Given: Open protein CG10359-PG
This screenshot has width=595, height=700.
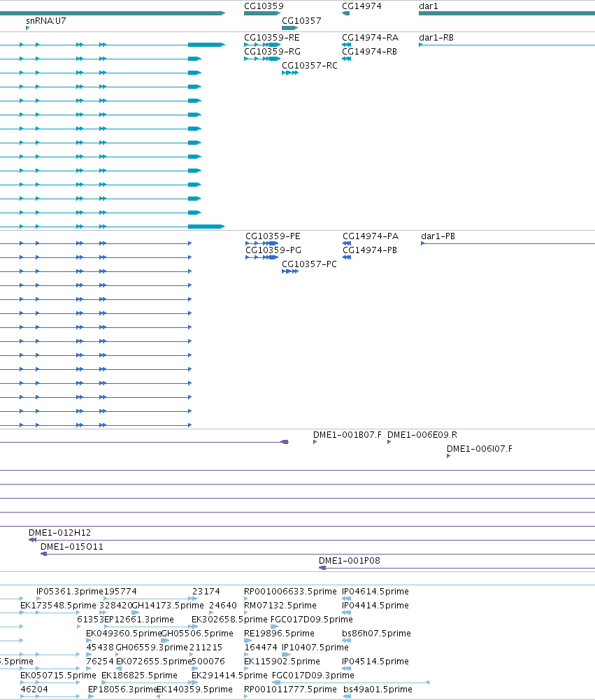Looking at the screenshot, I should click(273, 250).
